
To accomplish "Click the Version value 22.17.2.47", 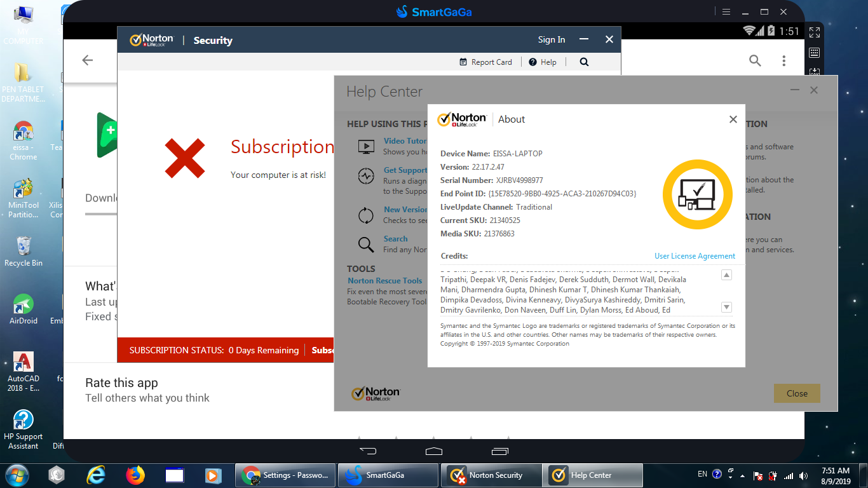I will [x=487, y=167].
